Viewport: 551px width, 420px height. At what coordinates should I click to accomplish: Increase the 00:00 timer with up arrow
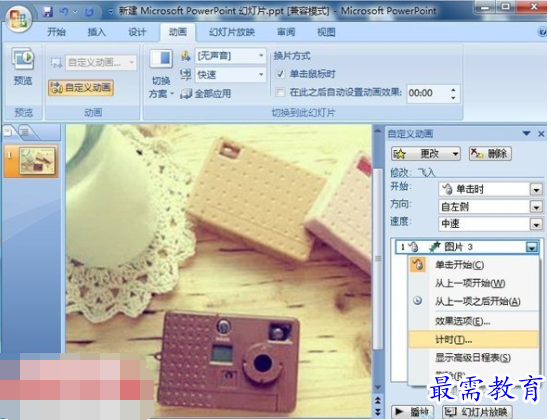coord(453,90)
